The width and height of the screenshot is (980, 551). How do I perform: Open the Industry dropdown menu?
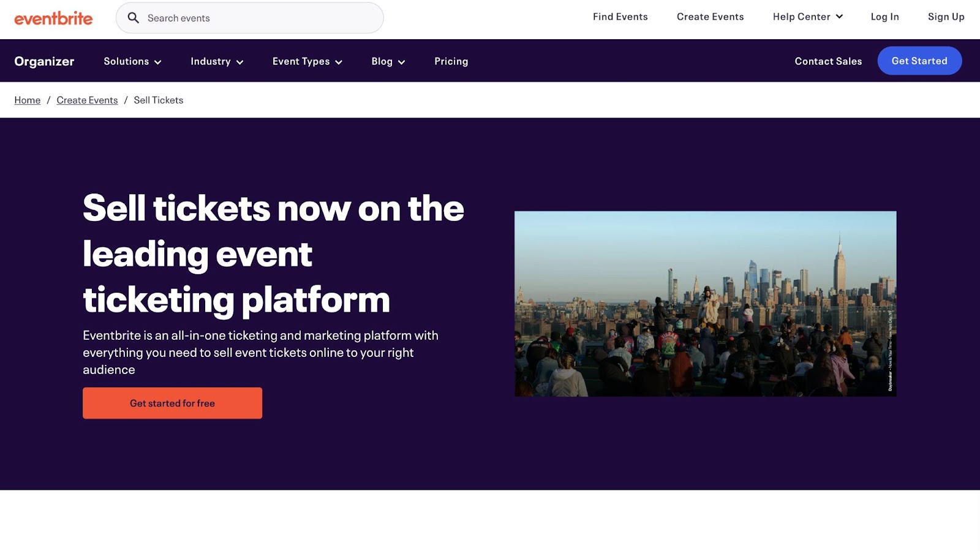click(x=217, y=61)
